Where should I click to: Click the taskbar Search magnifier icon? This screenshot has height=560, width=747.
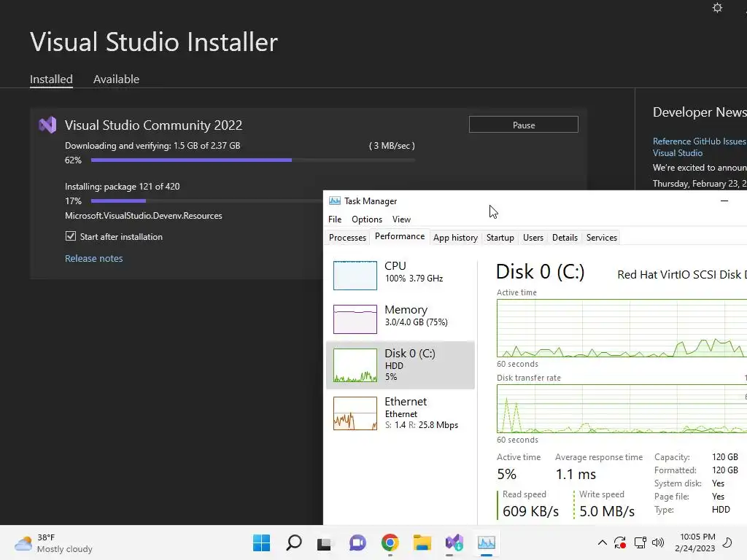pyautogui.click(x=293, y=542)
